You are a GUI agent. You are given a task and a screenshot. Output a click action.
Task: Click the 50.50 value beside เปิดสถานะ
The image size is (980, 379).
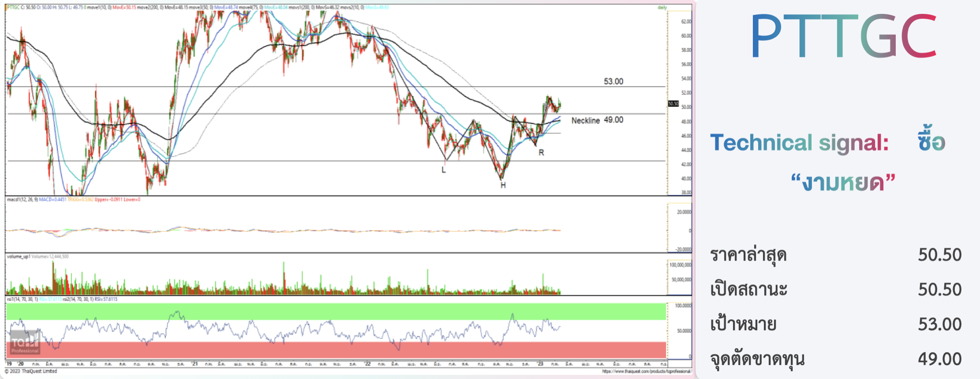(x=940, y=290)
